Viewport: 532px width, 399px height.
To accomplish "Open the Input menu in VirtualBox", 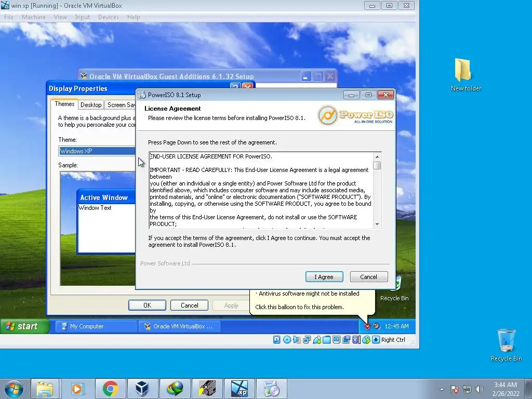I will click(x=83, y=17).
